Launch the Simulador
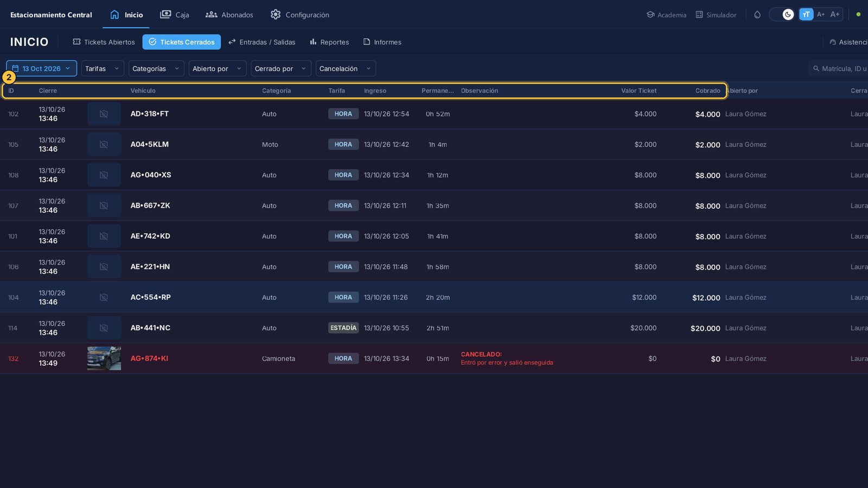The width and height of the screenshot is (868, 488). 716,15
